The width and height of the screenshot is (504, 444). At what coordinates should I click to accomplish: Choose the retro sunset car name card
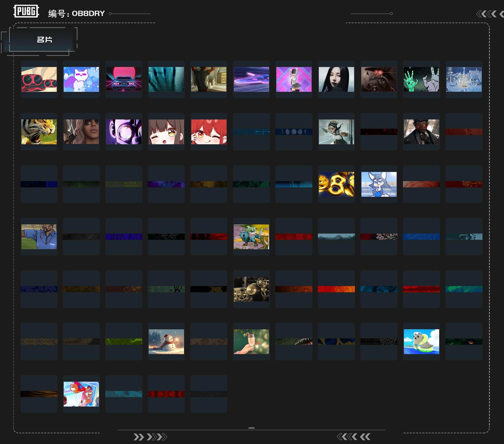click(124, 79)
